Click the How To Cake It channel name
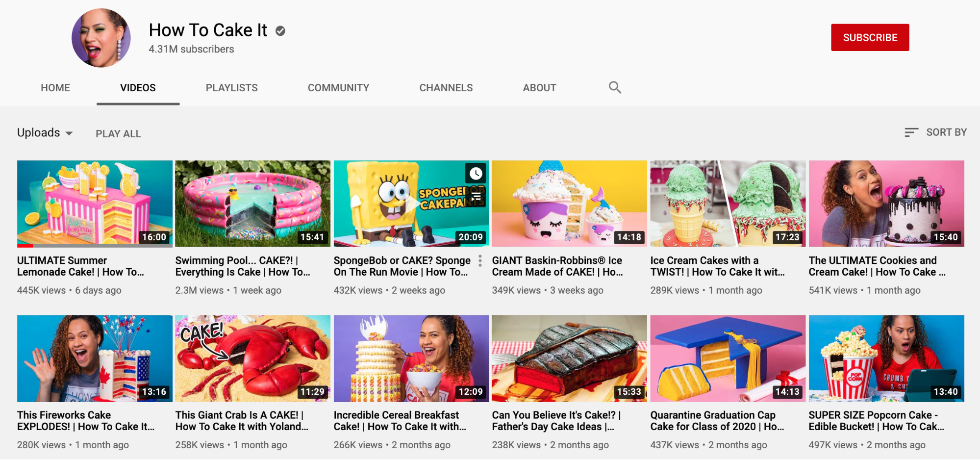 [x=208, y=30]
